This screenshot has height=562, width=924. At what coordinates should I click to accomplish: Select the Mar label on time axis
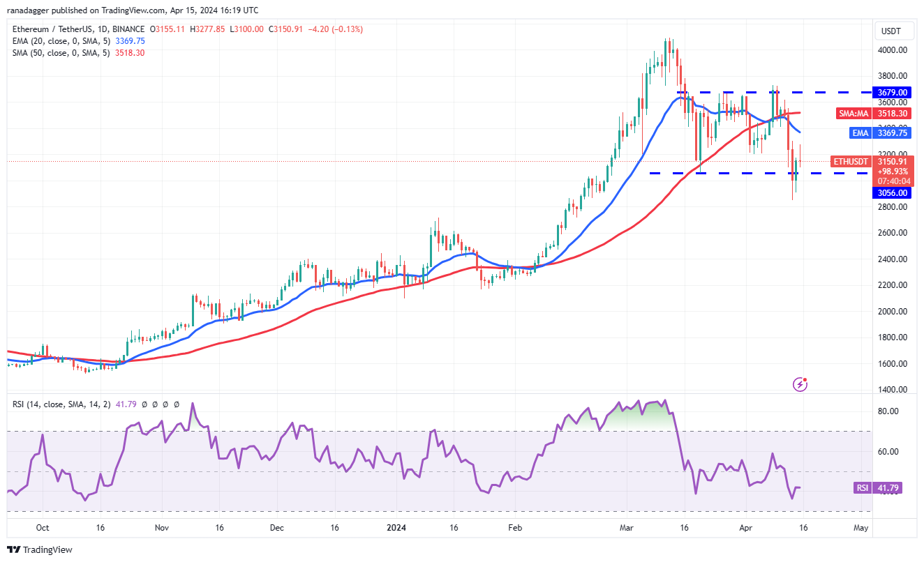pyautogui.click(x=626, y=529)
